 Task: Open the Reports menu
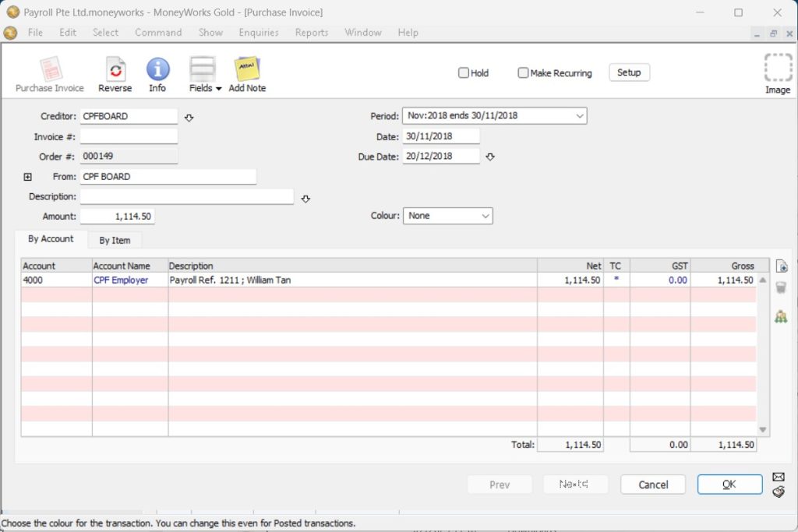tap(311, 33)
